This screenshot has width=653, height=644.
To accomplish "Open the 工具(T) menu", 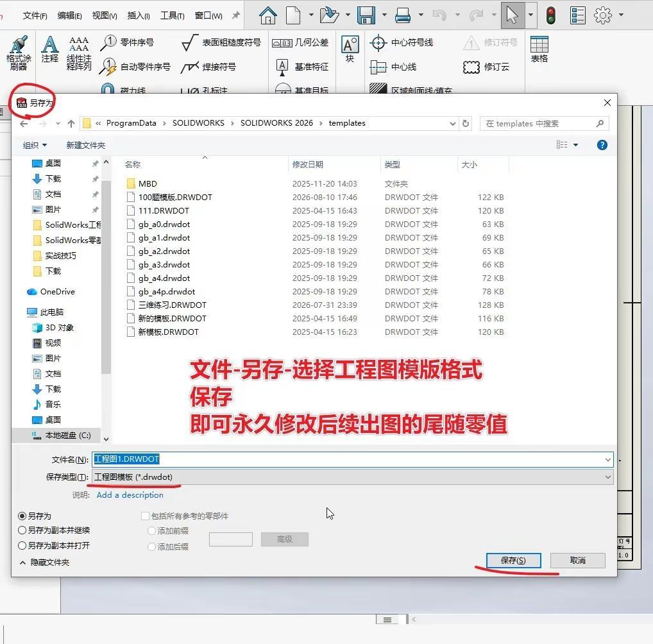I will (x=173, y=16).
